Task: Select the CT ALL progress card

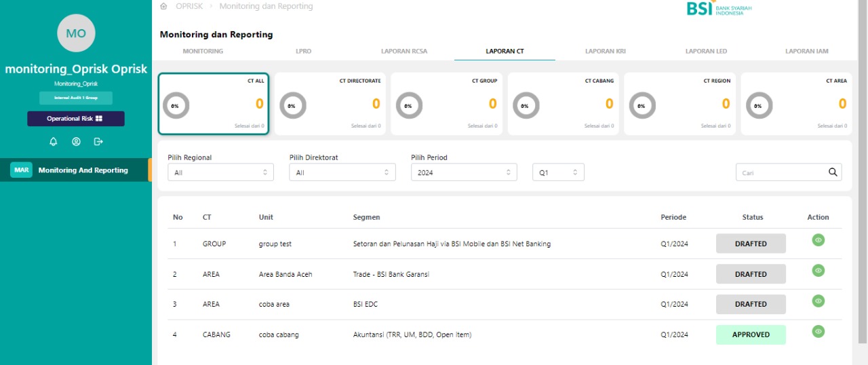Action: [x=214, y=104]
